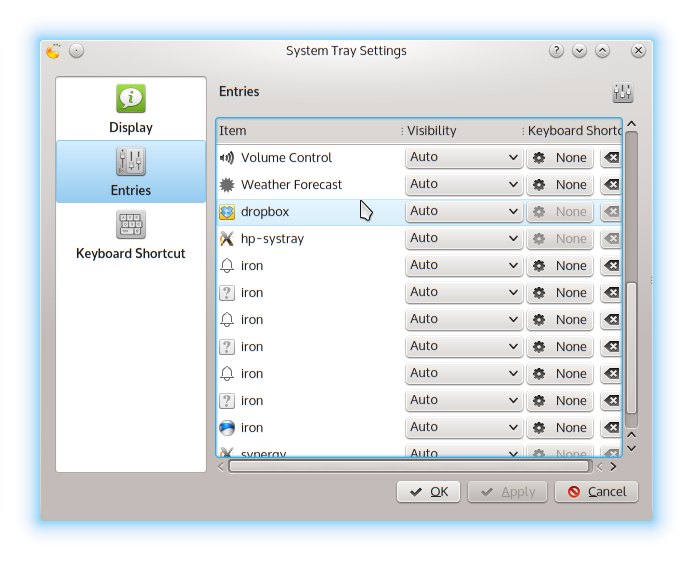
Task: Click the horizontal scrollbar under the entries list
Action: coord(408,466)
